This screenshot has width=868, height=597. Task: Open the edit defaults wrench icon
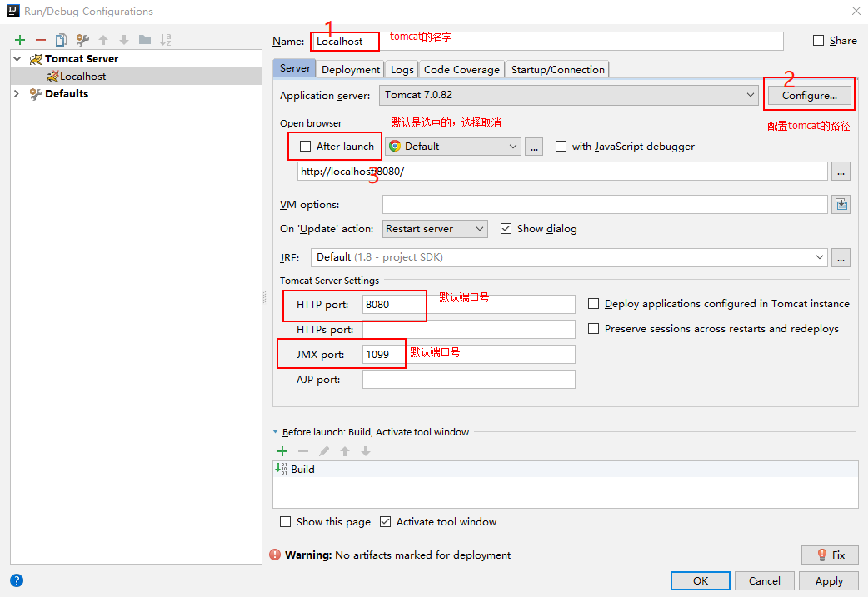[82, 40]
